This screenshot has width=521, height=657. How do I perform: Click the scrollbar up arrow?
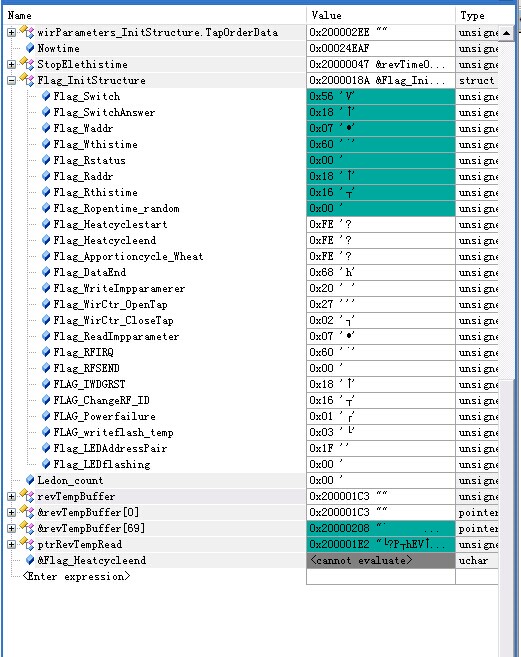point(506,33)
